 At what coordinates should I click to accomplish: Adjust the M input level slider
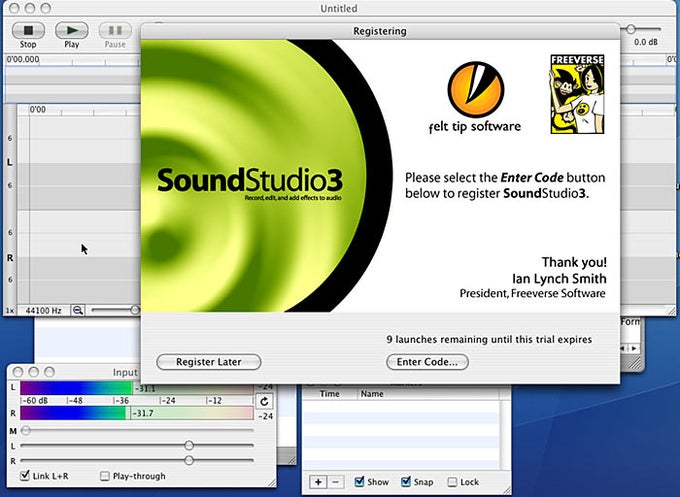click(26, 430)
